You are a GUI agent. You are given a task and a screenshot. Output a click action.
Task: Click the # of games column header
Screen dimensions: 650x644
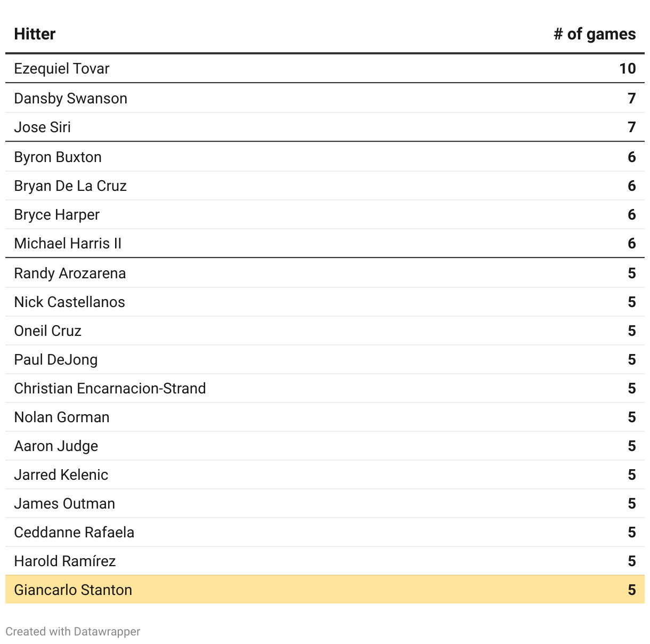tap(595, 34)
